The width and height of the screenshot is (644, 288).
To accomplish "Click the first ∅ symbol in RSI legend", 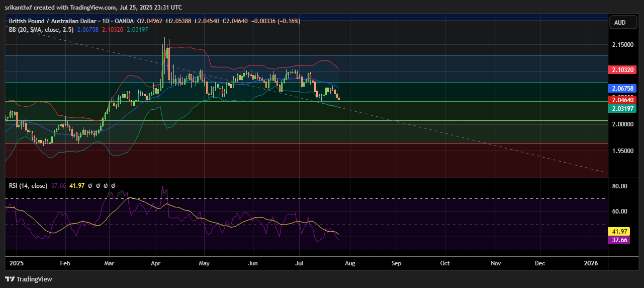I will tap(89, 186).
